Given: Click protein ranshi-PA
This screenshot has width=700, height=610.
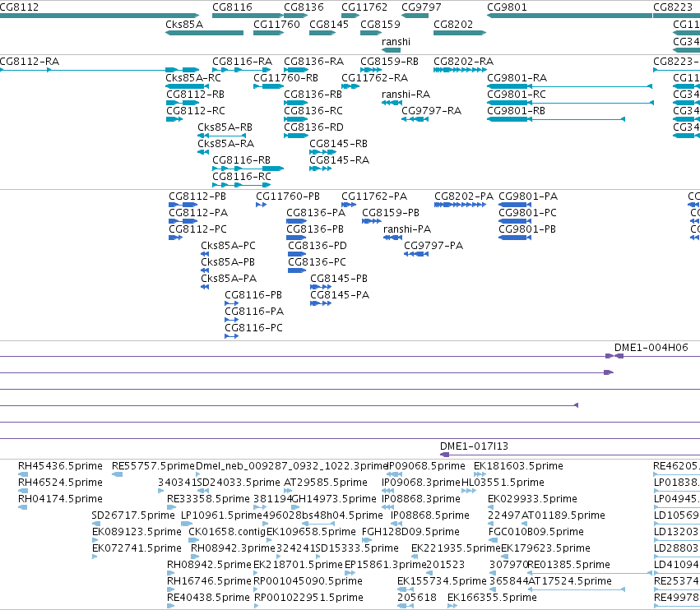Looking at the screenshot, I should tap(407, 229).
